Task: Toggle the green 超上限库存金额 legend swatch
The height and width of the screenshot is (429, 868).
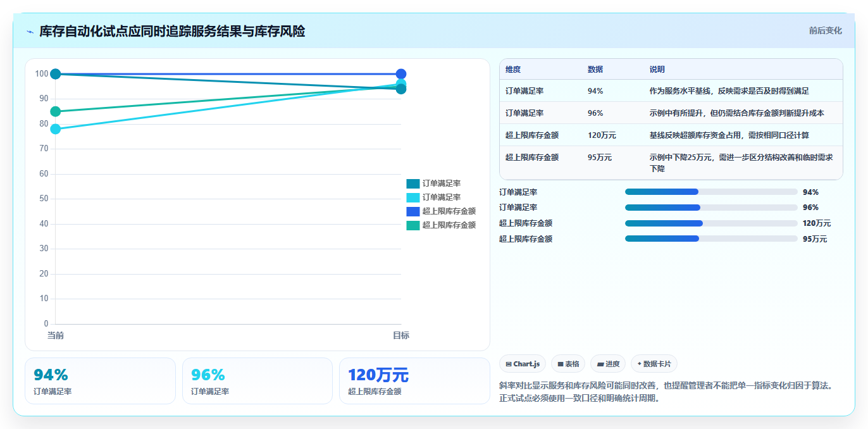Action: 413,225
